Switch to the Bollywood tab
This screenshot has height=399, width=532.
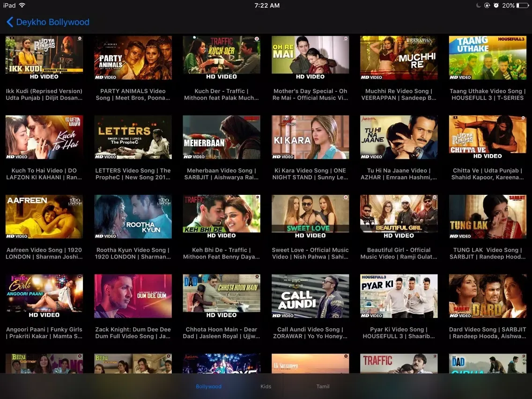(x=208, y=386)
